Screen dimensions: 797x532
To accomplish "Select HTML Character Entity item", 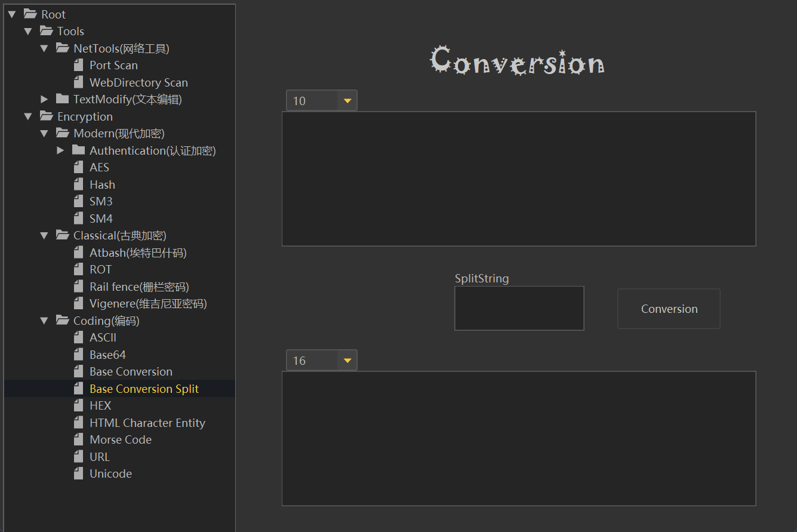I will pyautogui.click(x=147, y=423).
